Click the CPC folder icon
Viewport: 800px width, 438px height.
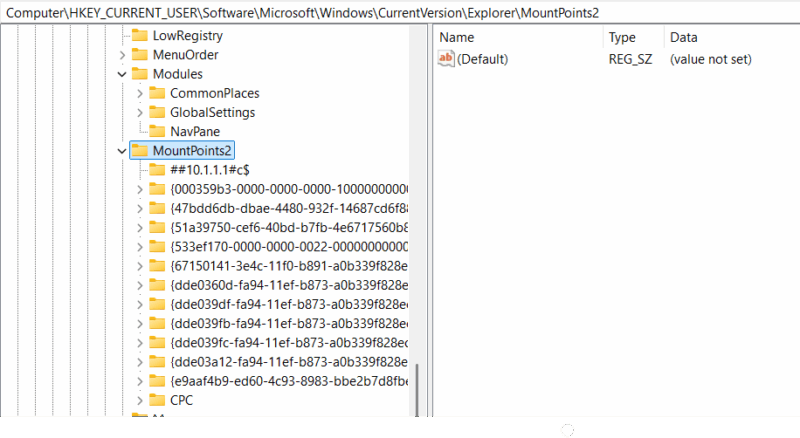tap(156, 400)
